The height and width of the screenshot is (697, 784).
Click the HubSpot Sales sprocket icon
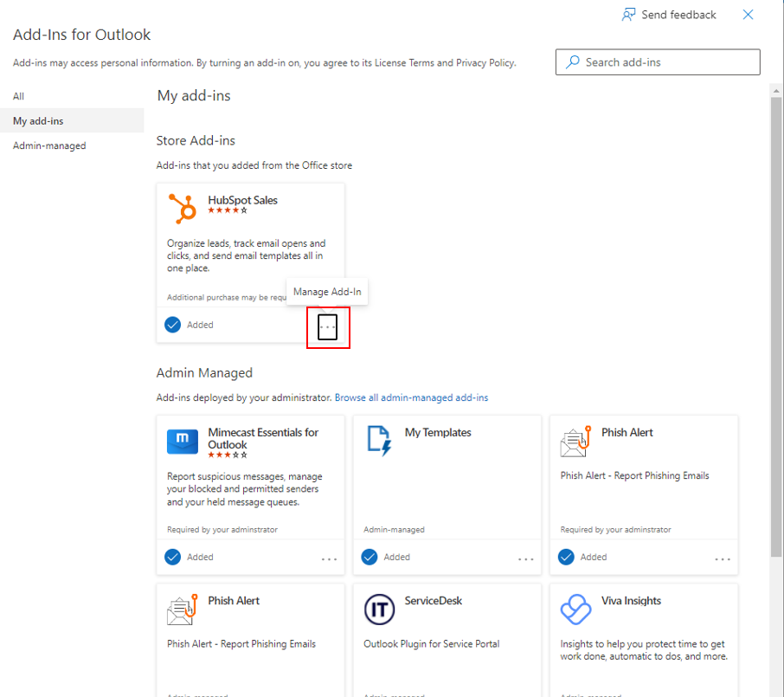182,209
